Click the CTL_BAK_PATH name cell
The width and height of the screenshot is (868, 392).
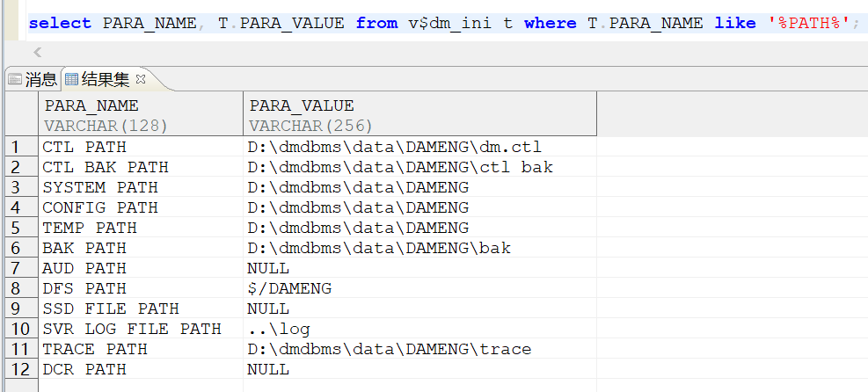click(x=106, y=167)
